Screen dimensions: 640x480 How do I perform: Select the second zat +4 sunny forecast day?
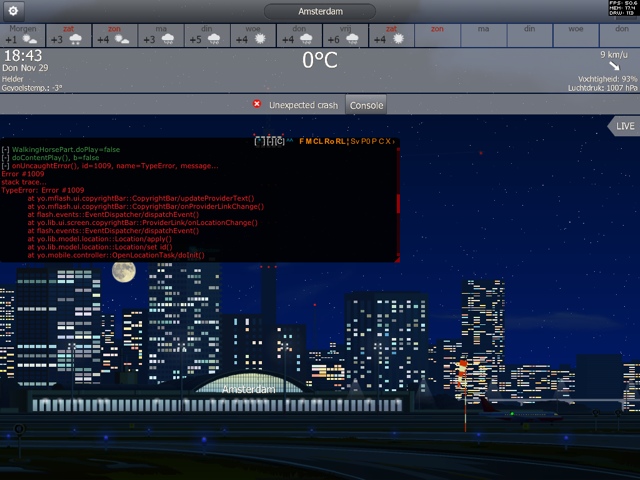click(x=391, y=35)
